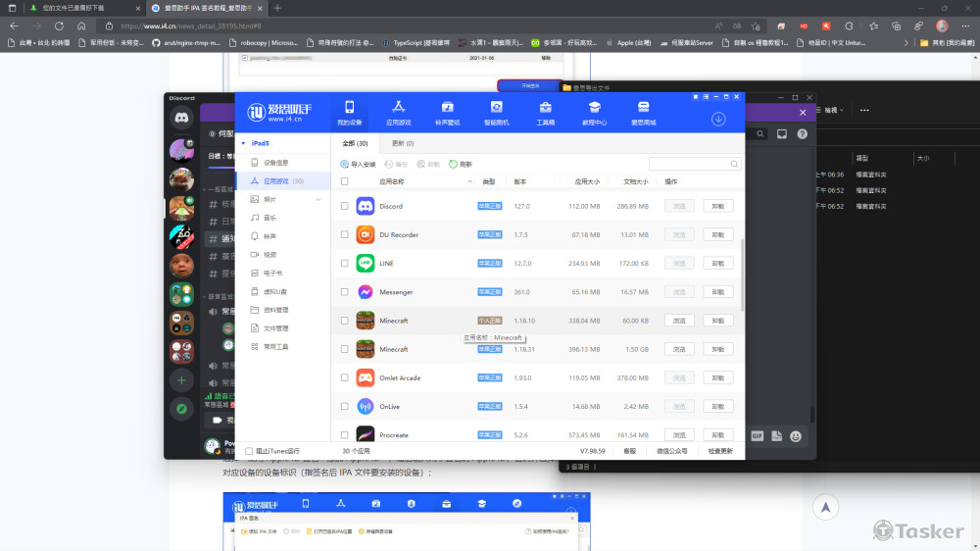Toggle sort arrow on 应用名称 column
The image size is (980, 551).
(469, 181)
